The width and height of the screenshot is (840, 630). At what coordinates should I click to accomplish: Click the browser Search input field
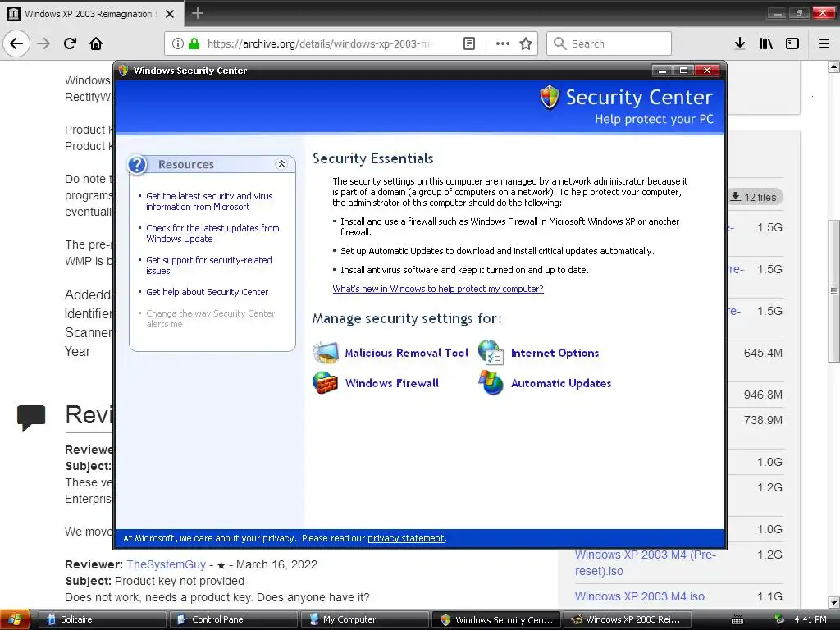click(609, 43)
